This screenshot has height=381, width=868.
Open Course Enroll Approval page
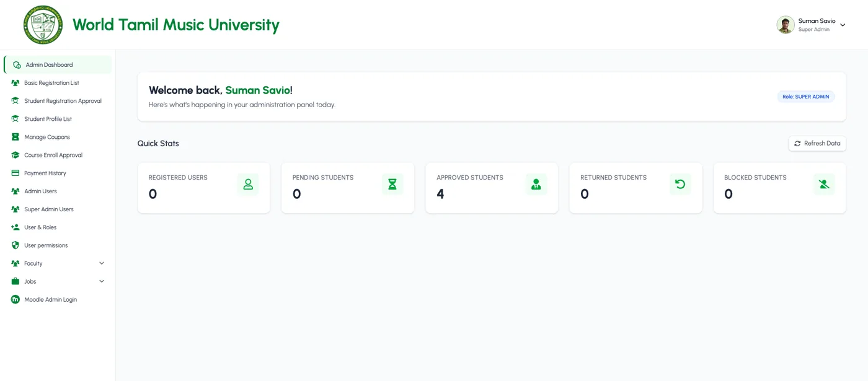click(x=58, y=155)
